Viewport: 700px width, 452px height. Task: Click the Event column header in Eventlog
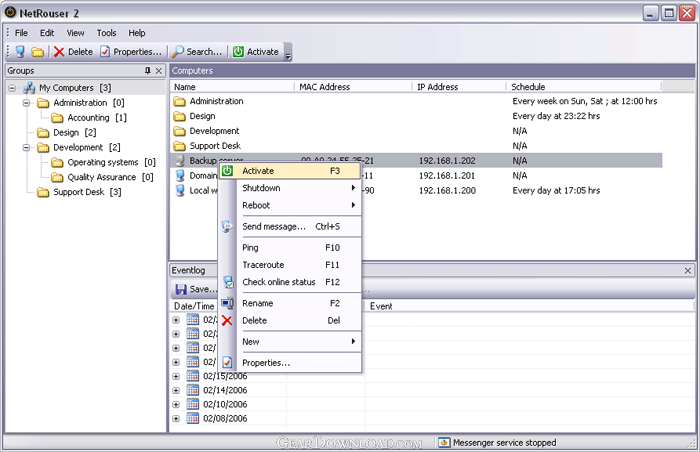[529, 306]
